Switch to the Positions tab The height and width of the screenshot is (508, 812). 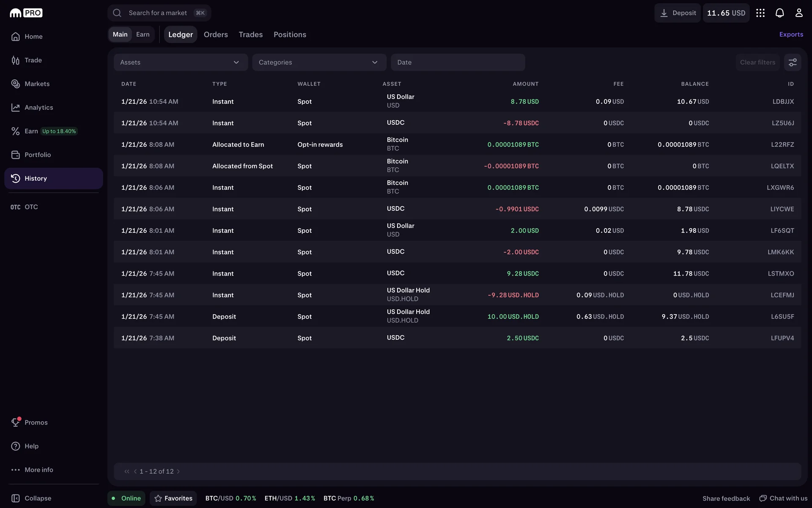pyautogui.click(x=290, y=34)
